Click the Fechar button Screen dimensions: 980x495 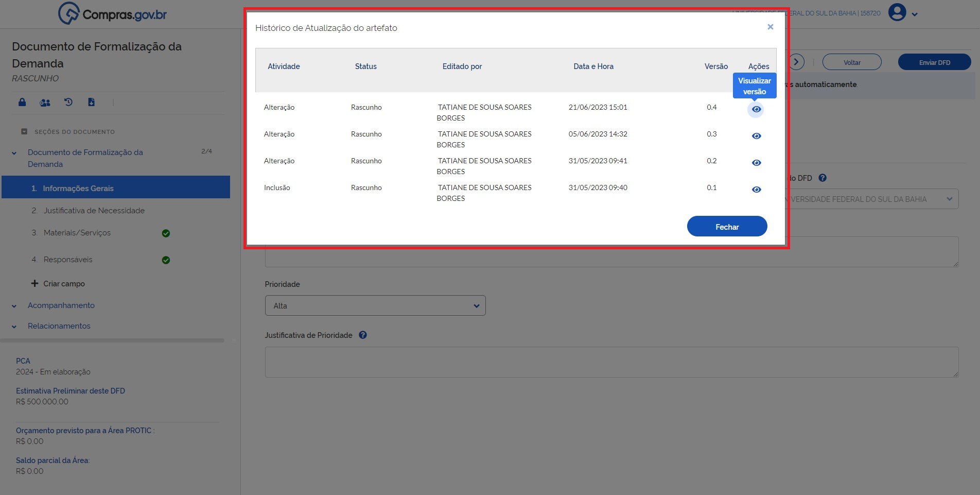pos(727,227)
